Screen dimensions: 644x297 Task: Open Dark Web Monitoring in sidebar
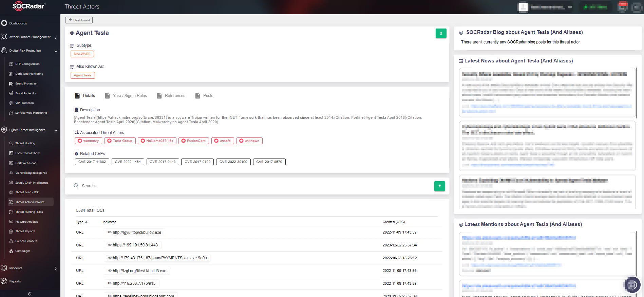pyautogui.click(x=29, y=74)
